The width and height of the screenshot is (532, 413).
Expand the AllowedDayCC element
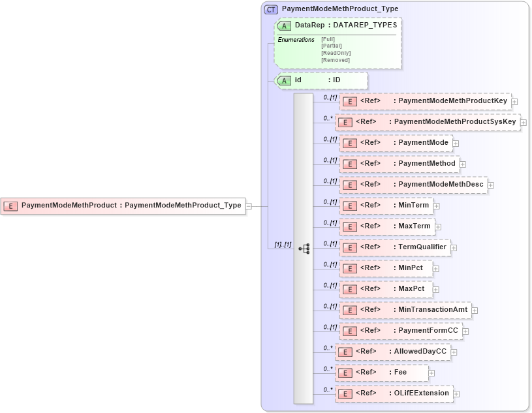click(454, 352)
